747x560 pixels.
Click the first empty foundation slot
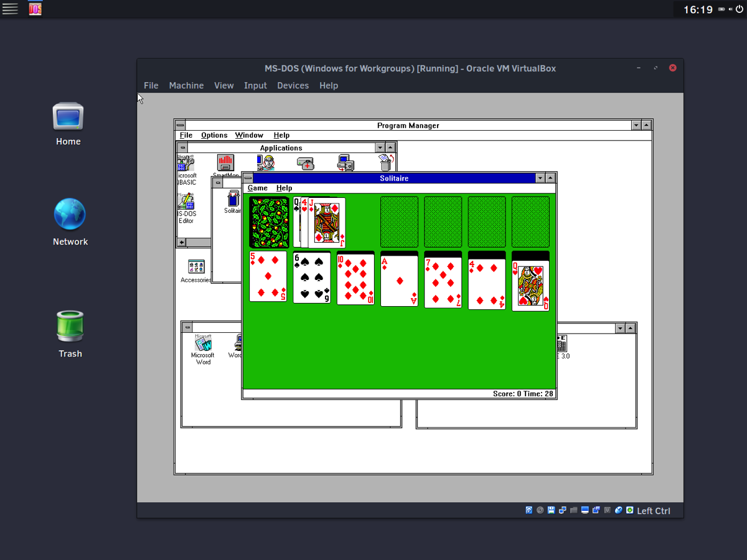click(x=399, y=222)
